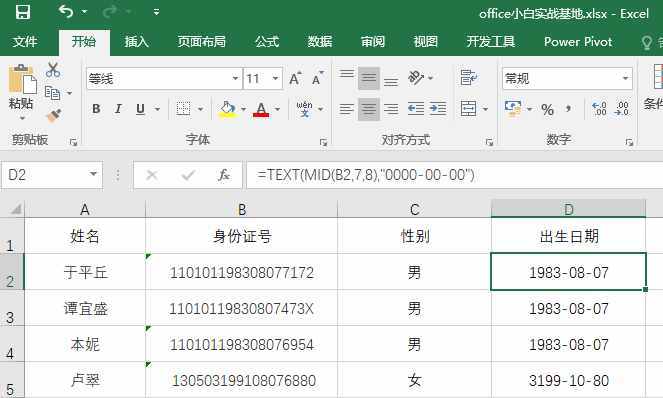Select cell containing 130503199108076880

[241, 380]
